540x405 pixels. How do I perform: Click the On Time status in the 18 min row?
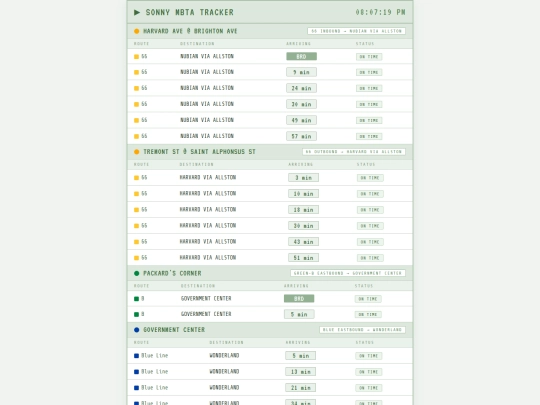370,210
